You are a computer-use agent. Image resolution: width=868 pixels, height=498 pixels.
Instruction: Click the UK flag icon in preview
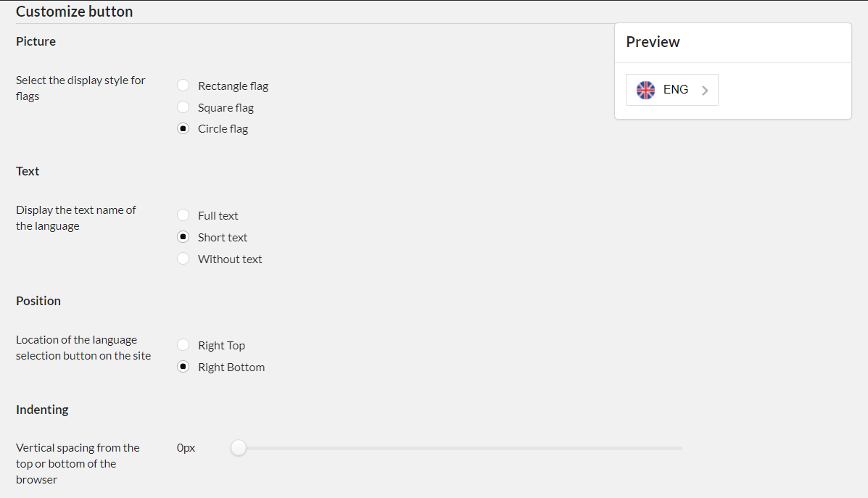645,90
